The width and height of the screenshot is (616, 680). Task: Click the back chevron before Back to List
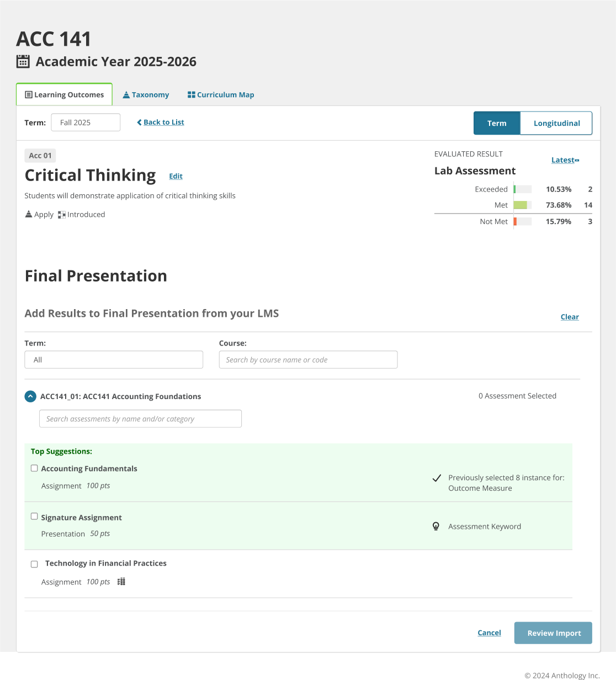point(139,123)
